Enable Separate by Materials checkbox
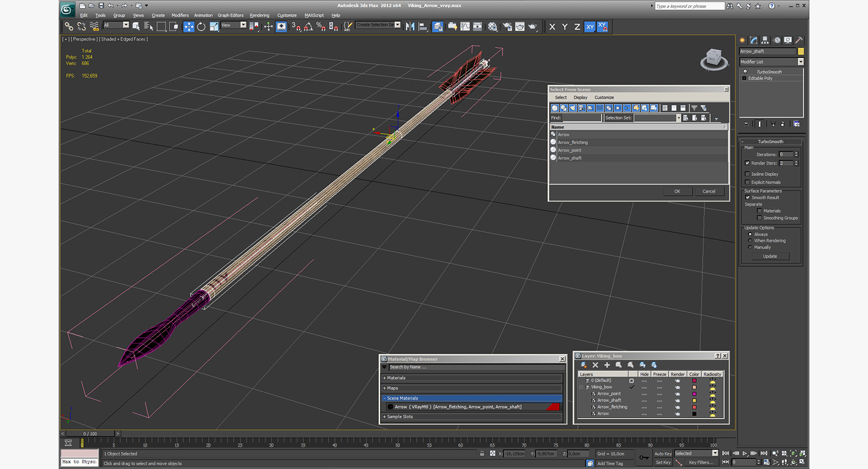 [759, 211]
